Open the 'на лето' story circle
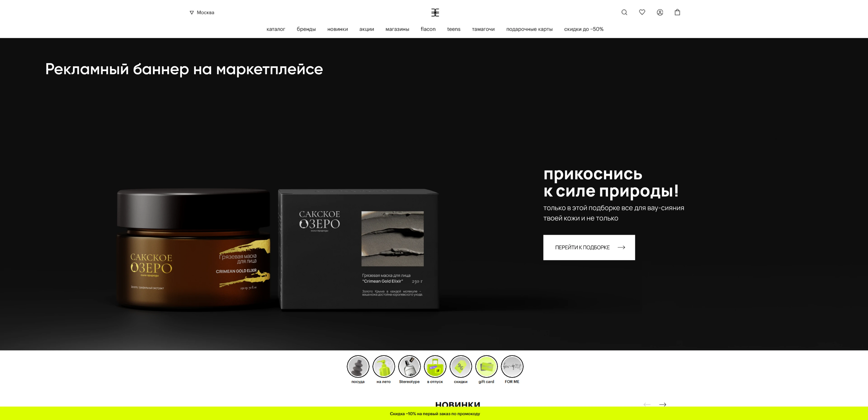The width and height of the screenshot is (868, 420). 384,366
